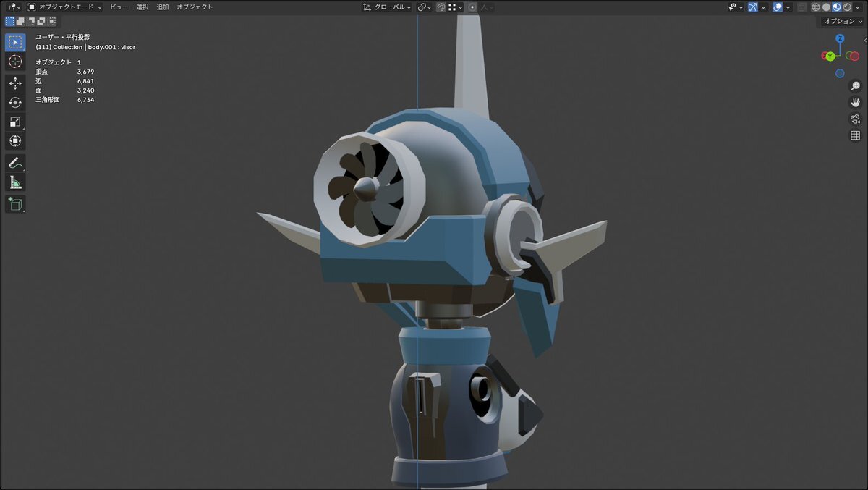Activate the 3D Cursor tool
The height and width of the screenshot is (490, 868).
(x=15, y=62)
